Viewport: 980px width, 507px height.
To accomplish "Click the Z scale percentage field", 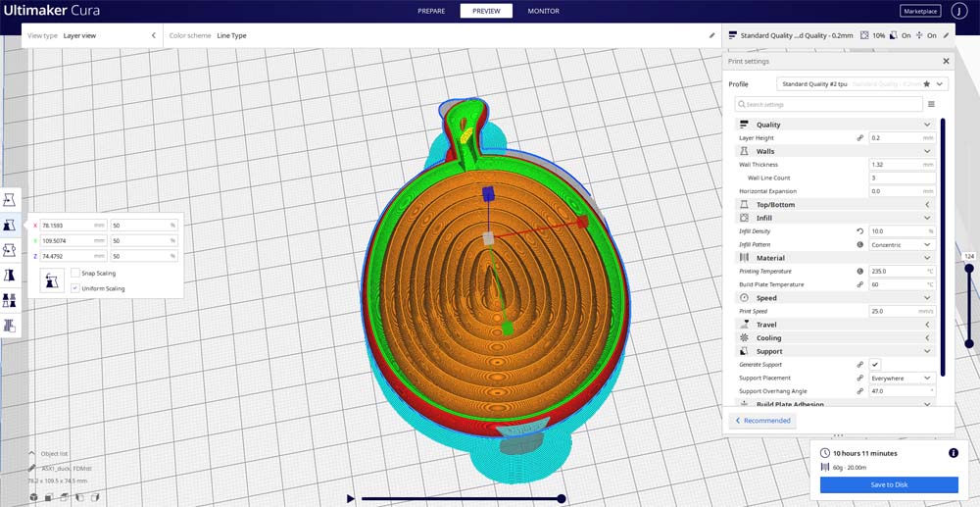I will pos(144,256).
